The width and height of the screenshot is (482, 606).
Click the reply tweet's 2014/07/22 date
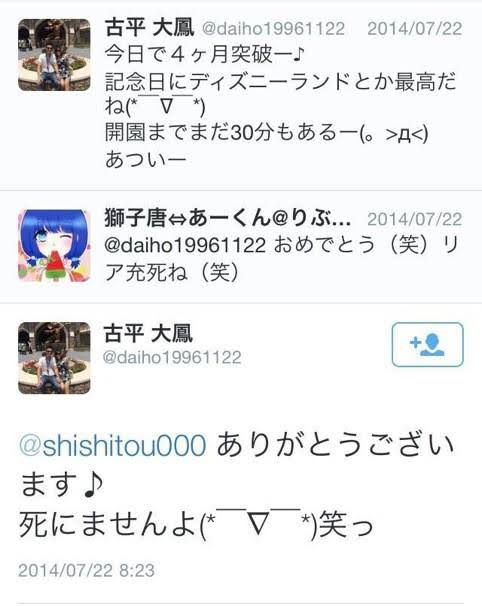point(415,220)
